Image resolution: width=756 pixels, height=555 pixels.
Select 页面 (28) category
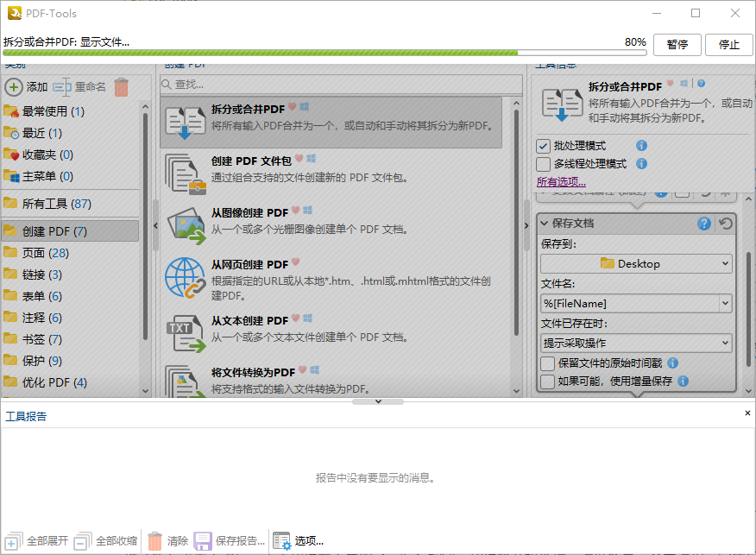(x=71, y=253)
